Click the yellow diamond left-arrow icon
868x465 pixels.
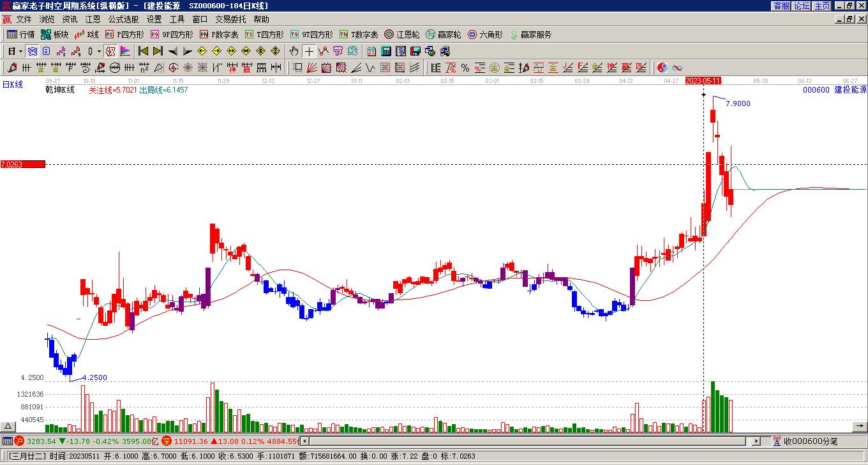(x=202, y=51)
